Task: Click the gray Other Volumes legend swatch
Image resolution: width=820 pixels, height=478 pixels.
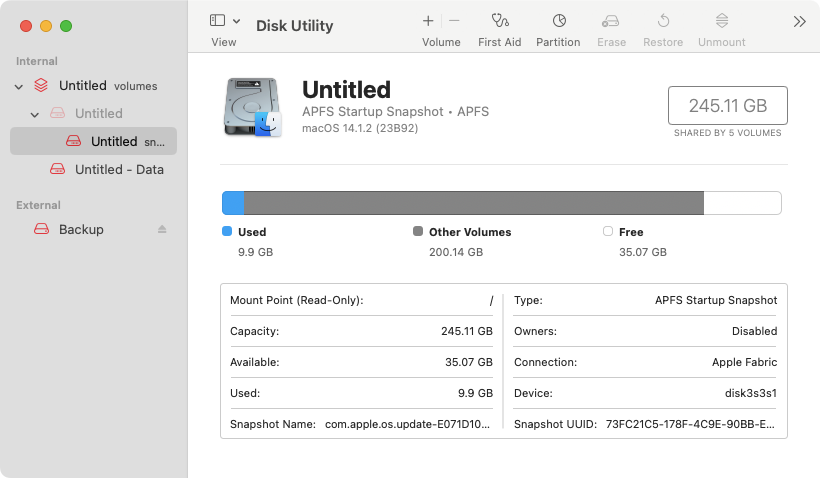Action: [418, 231]
